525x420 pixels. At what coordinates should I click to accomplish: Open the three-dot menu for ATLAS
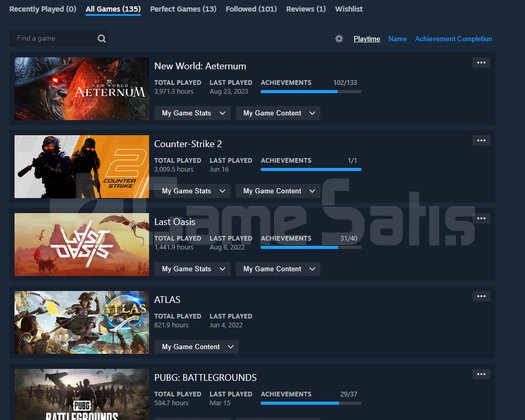tap(481, 296)
